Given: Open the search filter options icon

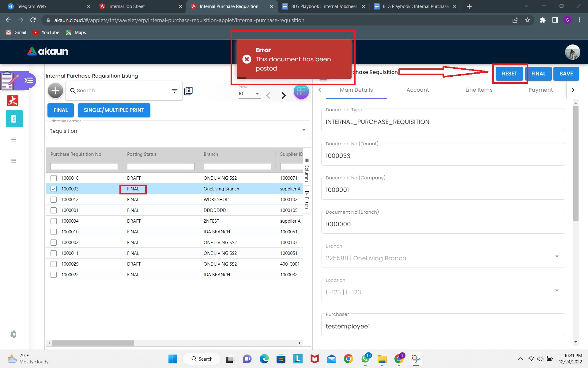Looking at the screenshot, I should pos(174,91).
